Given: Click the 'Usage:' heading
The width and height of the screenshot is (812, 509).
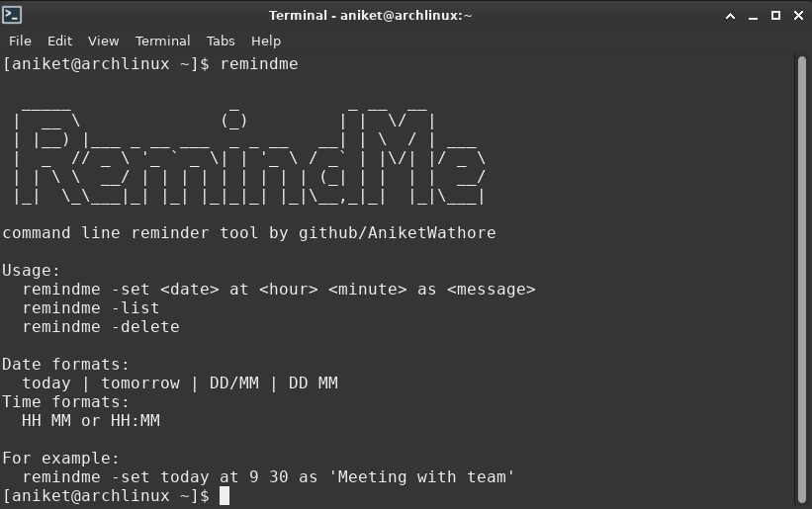Looking at the screenshot, I should tap(31, 271).
